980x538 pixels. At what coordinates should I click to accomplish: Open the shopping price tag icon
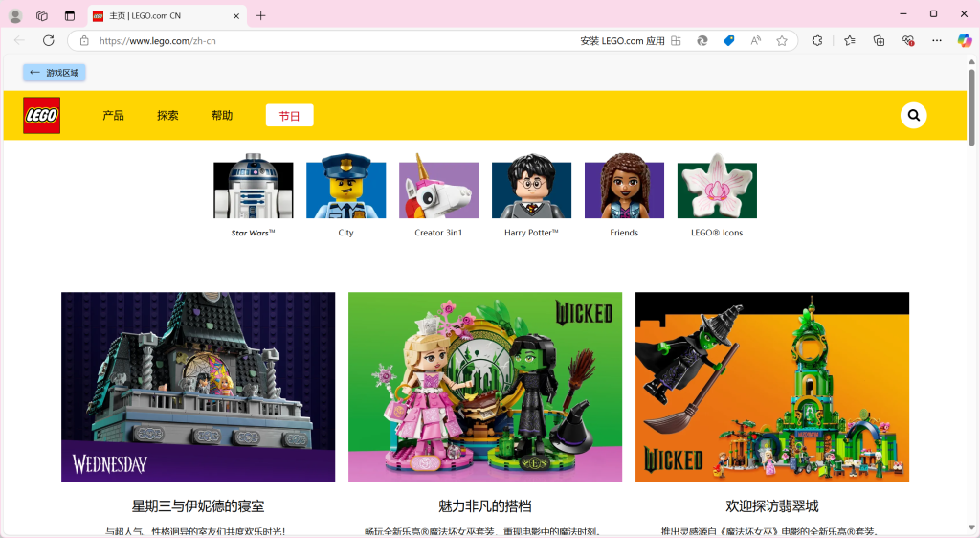tap(728, 40)
